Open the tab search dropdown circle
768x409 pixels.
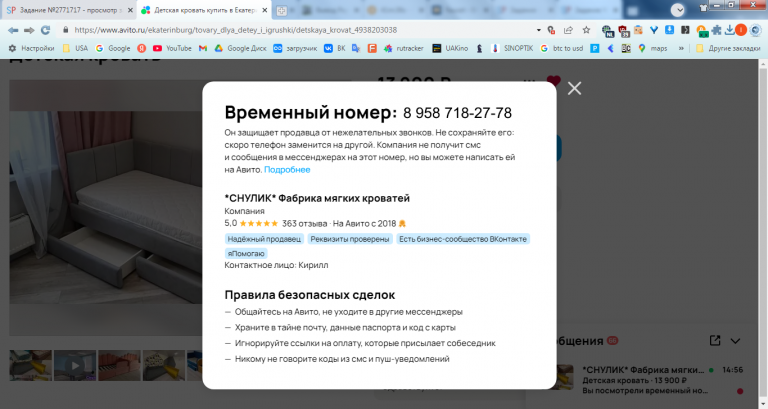click(x=678, y=10)
